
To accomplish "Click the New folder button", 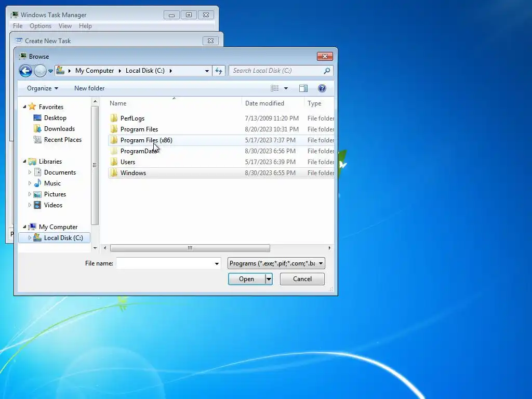I will coord(89,88).
